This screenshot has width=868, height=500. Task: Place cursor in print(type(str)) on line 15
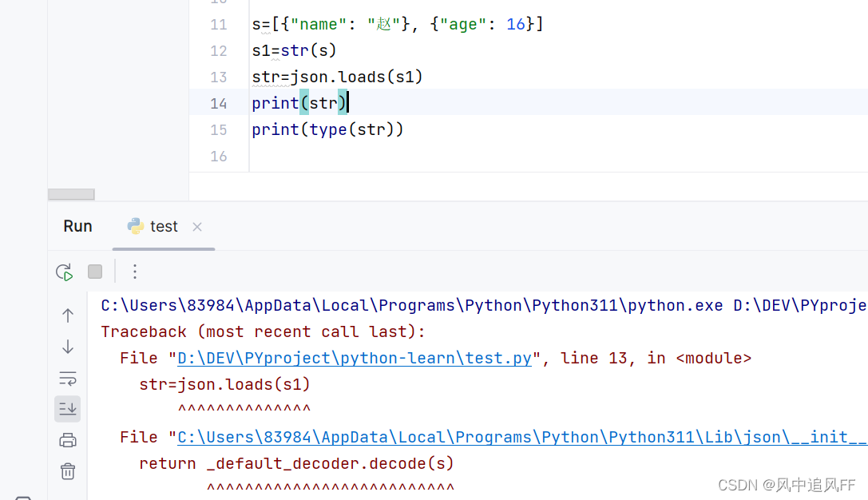click(x=327, y=129)
